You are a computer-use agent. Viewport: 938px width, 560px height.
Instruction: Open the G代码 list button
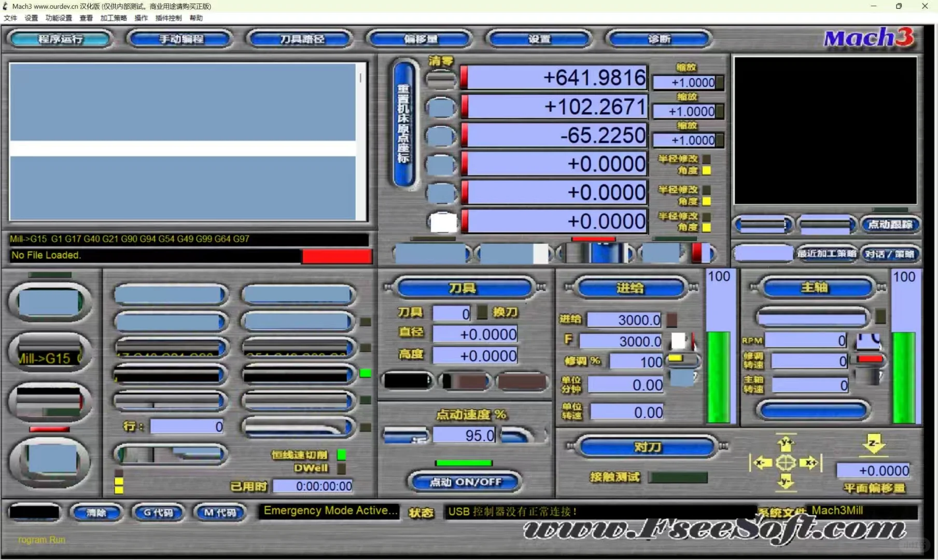click(158, 512)
